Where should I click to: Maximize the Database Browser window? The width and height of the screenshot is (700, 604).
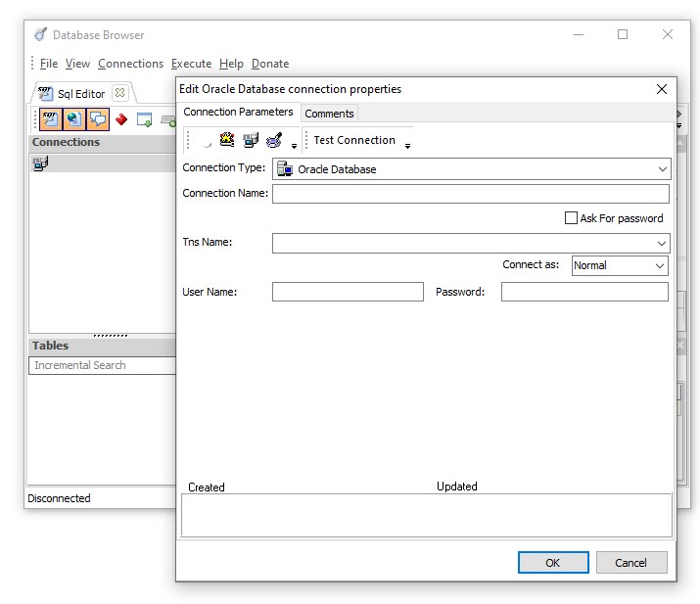coord(623,34)
